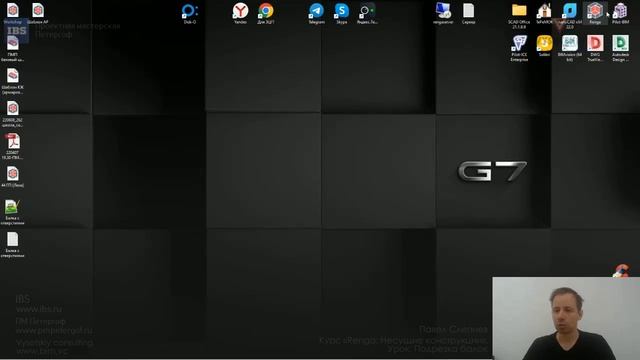Select the 220608 Renga project file
The image size is (640, 360).
[x=13, y=109]
